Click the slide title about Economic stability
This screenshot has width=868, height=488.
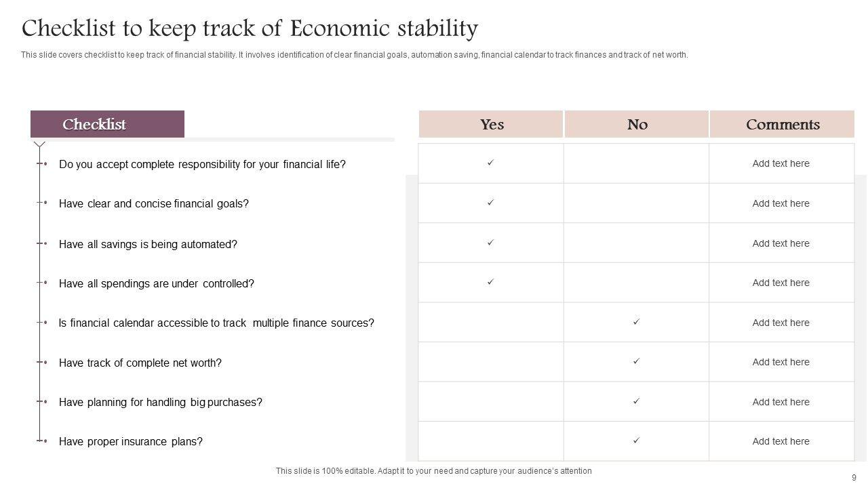point(250,28)
